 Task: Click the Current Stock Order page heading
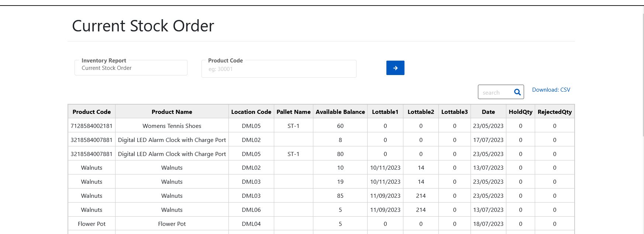tap(143, 26)
